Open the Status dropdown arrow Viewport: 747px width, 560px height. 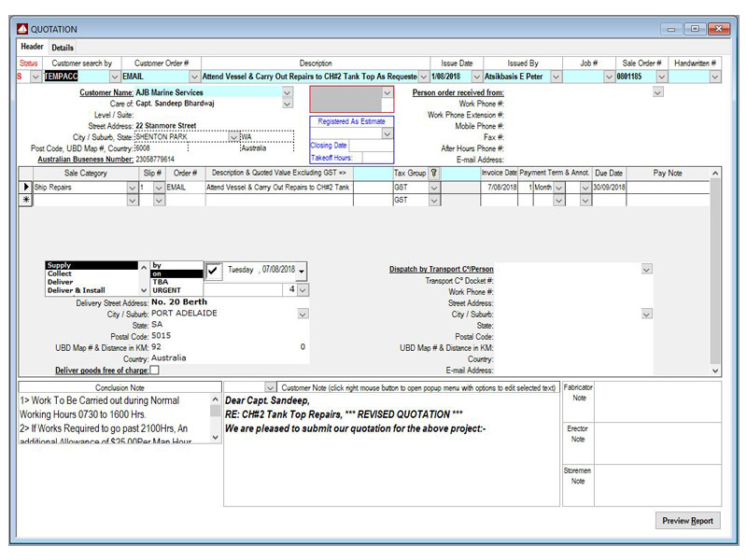(35, 77)
